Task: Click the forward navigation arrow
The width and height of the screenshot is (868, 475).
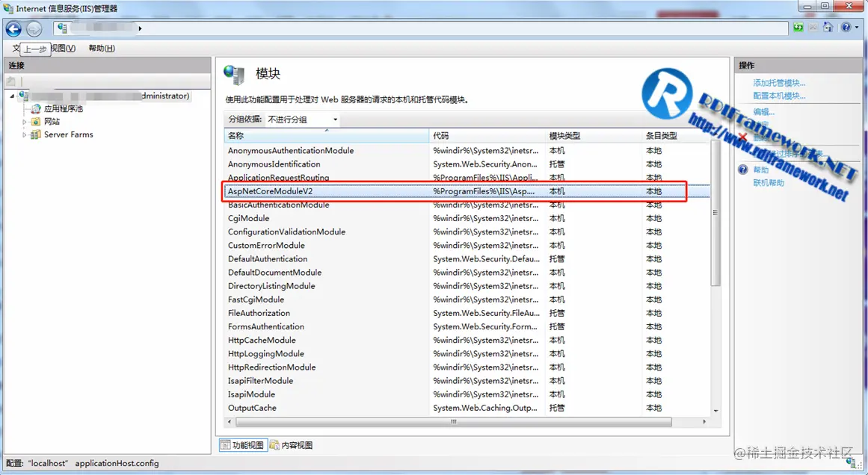Action: (34, 29)
